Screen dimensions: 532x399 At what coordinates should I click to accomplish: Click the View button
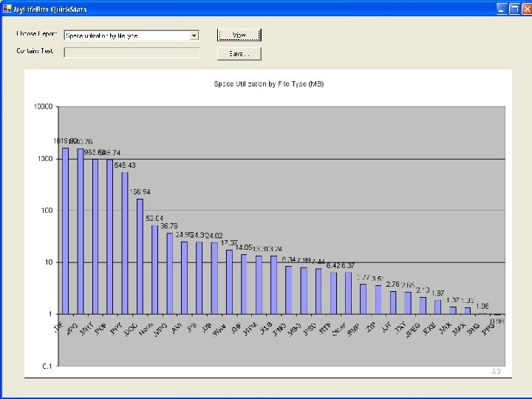click(239, 35)
